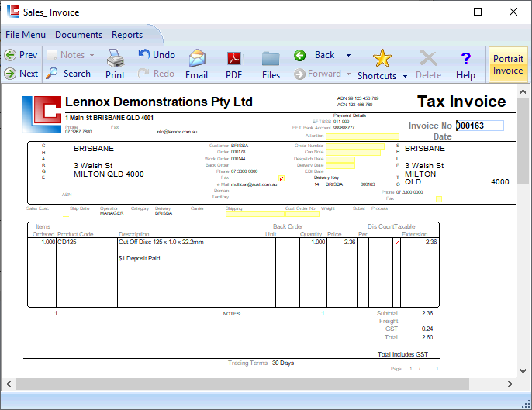Click the Next text button

(x=29, y=74)
